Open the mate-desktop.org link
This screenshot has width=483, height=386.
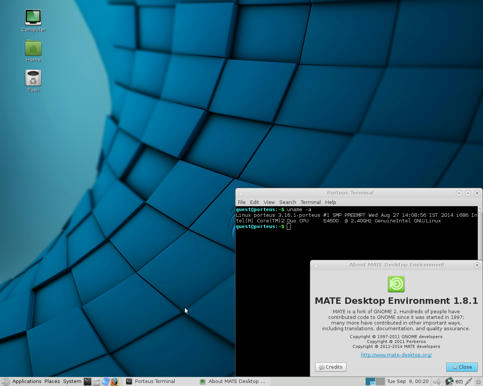point(396,355)
